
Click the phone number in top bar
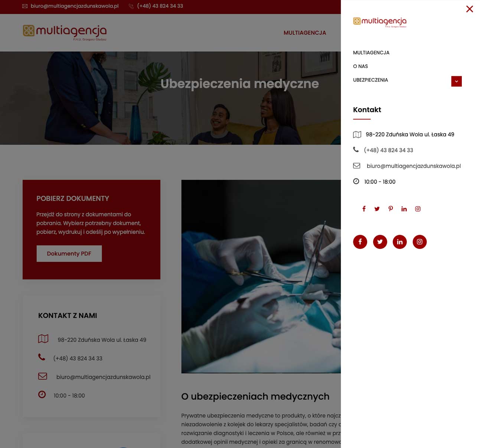160,6
